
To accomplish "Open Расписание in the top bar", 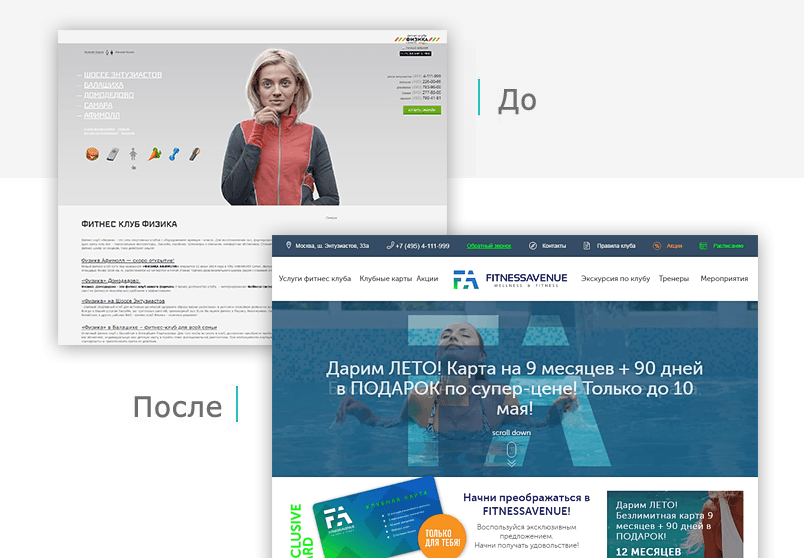I will pos(728,246).
